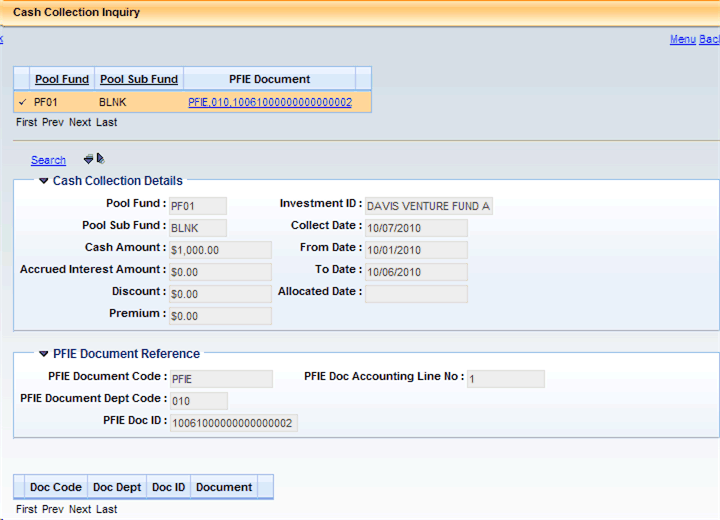Viewport: 720px width, 520px height.
Task: Go to Next page in top grid
Action: pos(80,122)
